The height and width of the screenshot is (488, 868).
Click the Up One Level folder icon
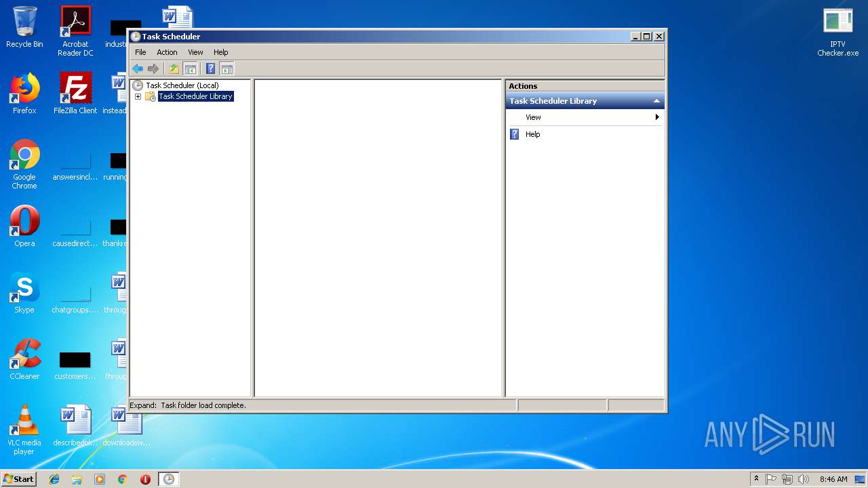tap(174, 68)
